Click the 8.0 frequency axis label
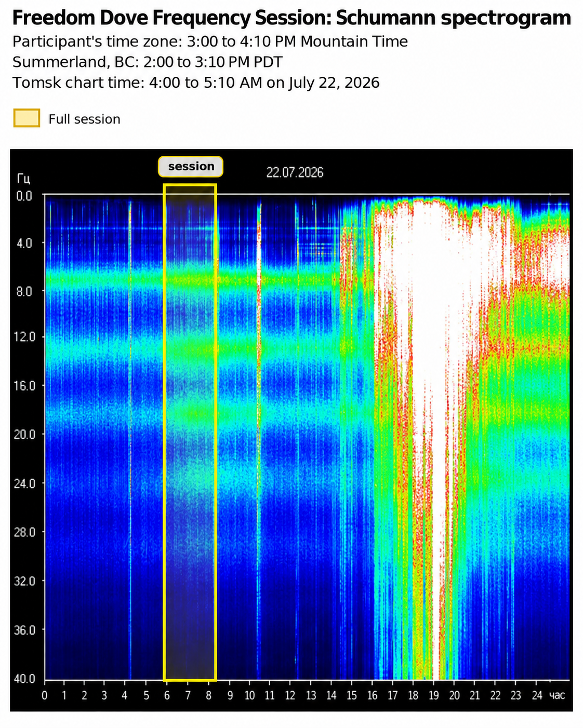Viewport: 583px width, 728px height. point(24,292)
